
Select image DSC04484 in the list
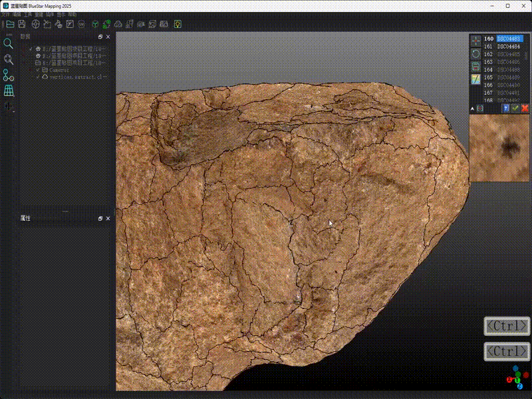[x=509, y=47]
